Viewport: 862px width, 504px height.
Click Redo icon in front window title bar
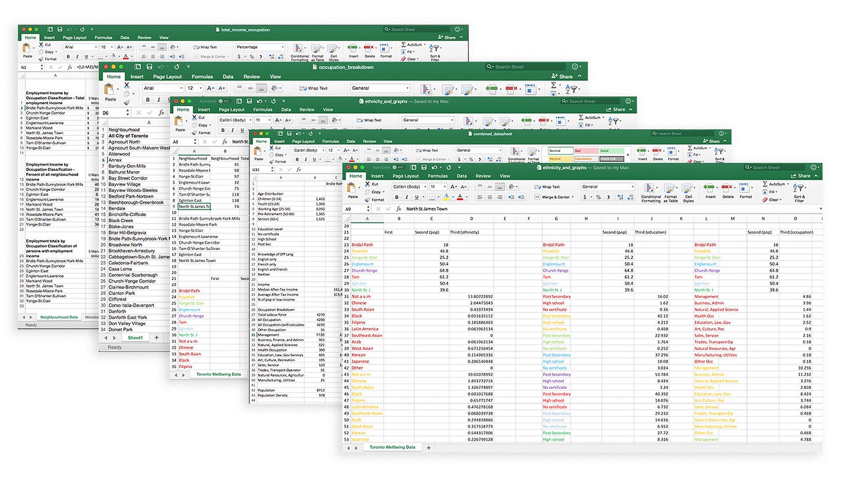click(x=448, y=167)
